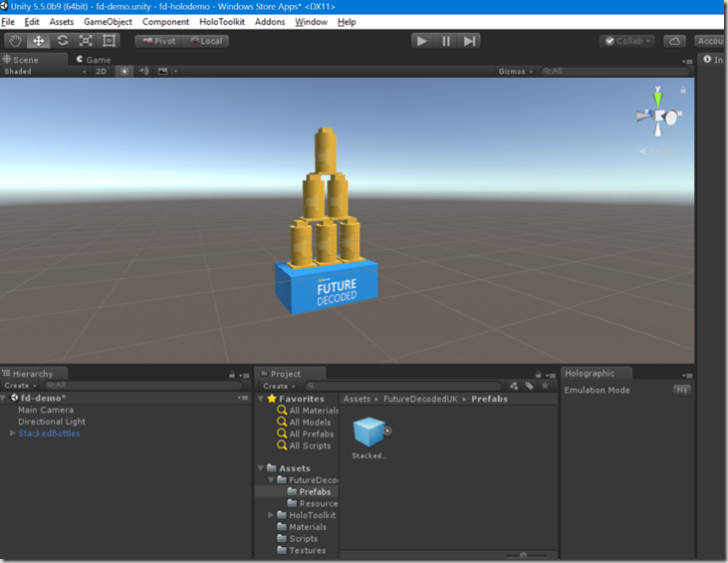Start Play mode
The image size is (728, 563).
422,41
